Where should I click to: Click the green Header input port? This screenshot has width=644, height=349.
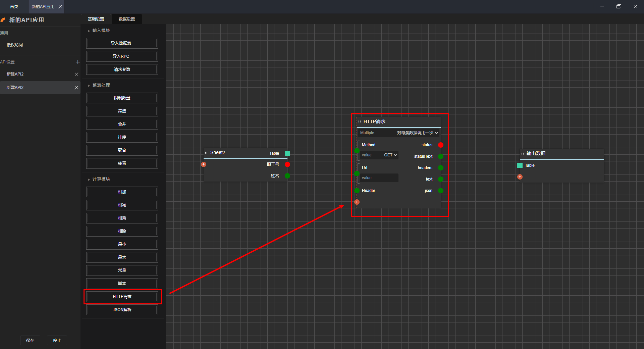pyautogui.click(x=357, y=191)
